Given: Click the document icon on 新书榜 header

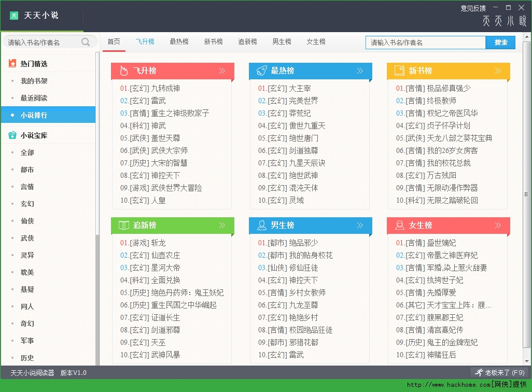Looking at the screenshot, I should pyautogui.click(x=399, y=71).
